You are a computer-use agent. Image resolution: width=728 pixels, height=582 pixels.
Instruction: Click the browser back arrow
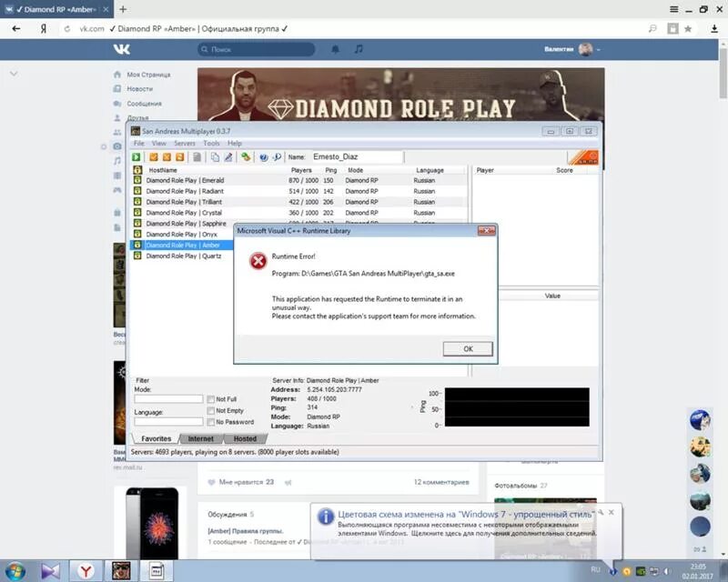pos(16,29)
